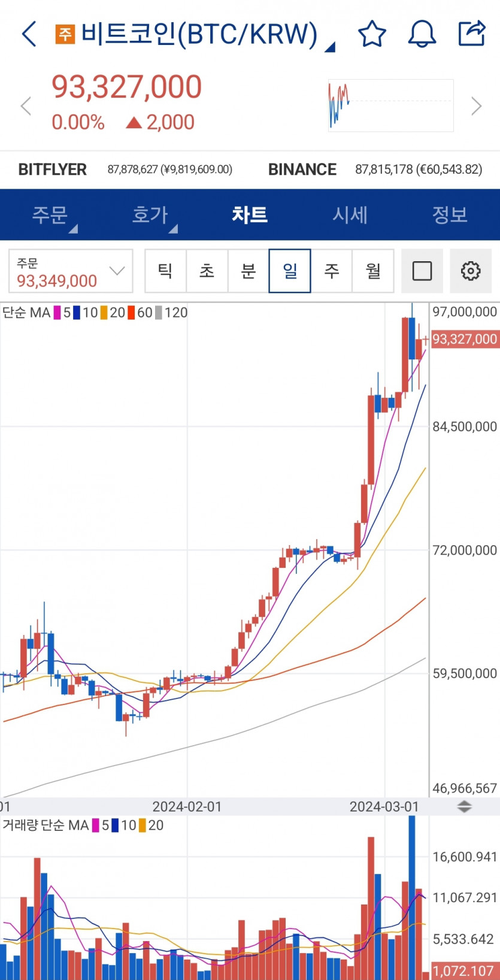Open the 주문 price dropdown

point(71,271)
